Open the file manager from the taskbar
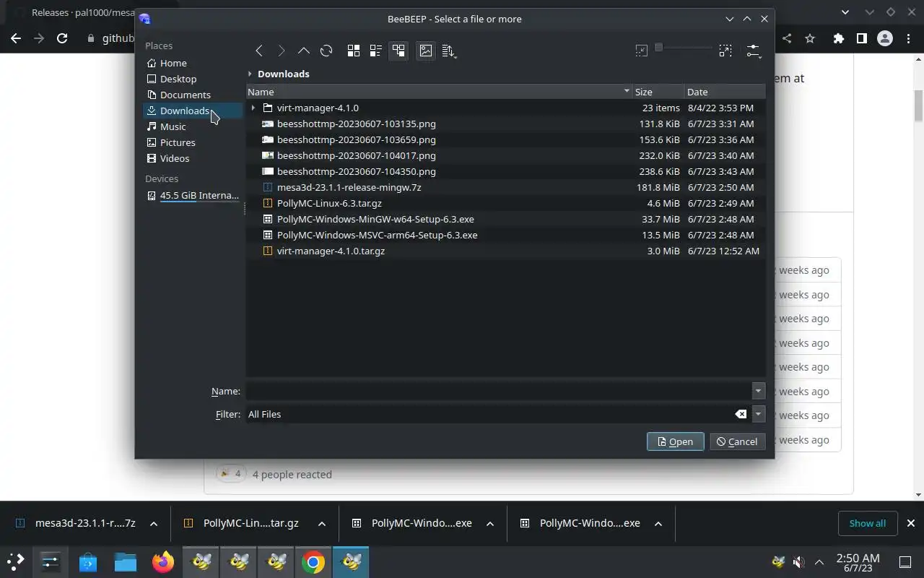The image size is (924, 578). pos(126,561)
